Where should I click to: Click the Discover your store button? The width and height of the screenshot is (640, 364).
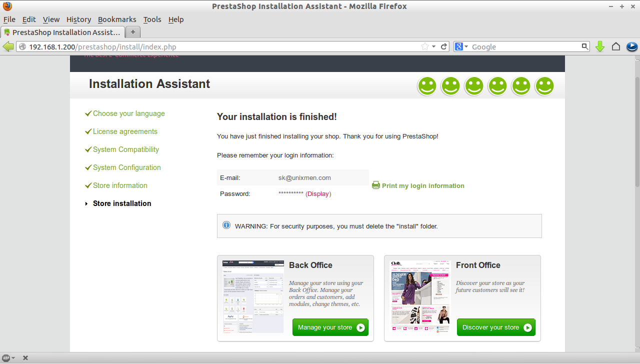point(496,327)
